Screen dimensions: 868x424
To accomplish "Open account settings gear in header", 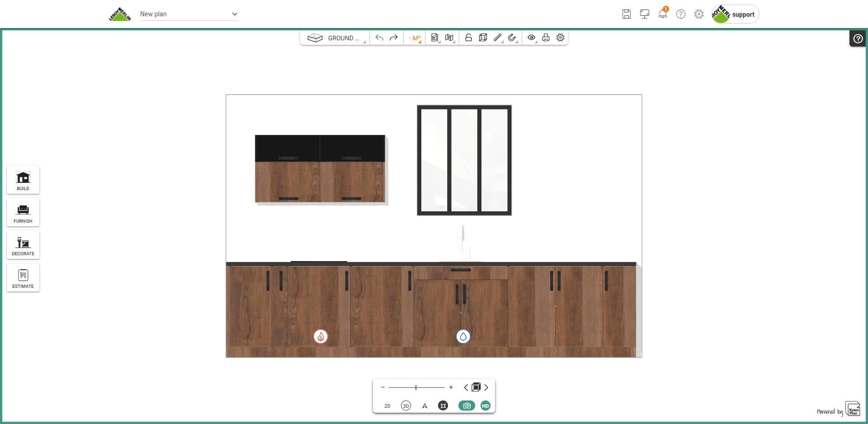I will click(x=699, y=14).
